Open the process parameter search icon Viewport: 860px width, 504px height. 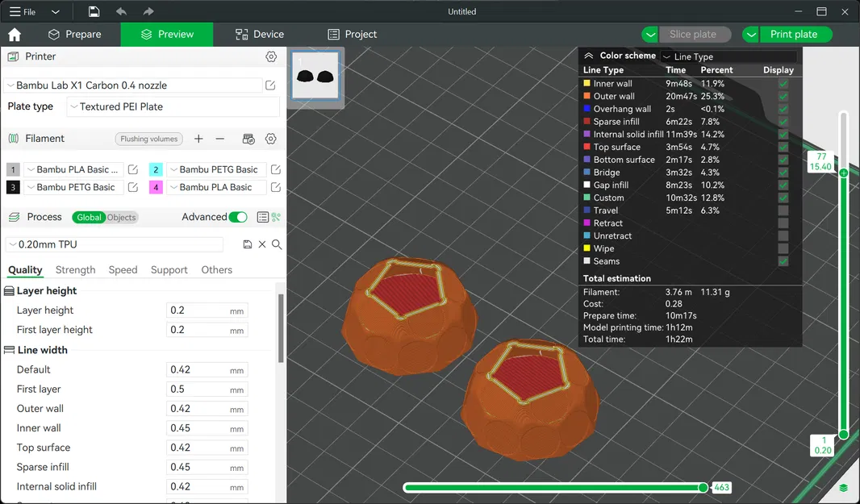click(x=277, y=244)
